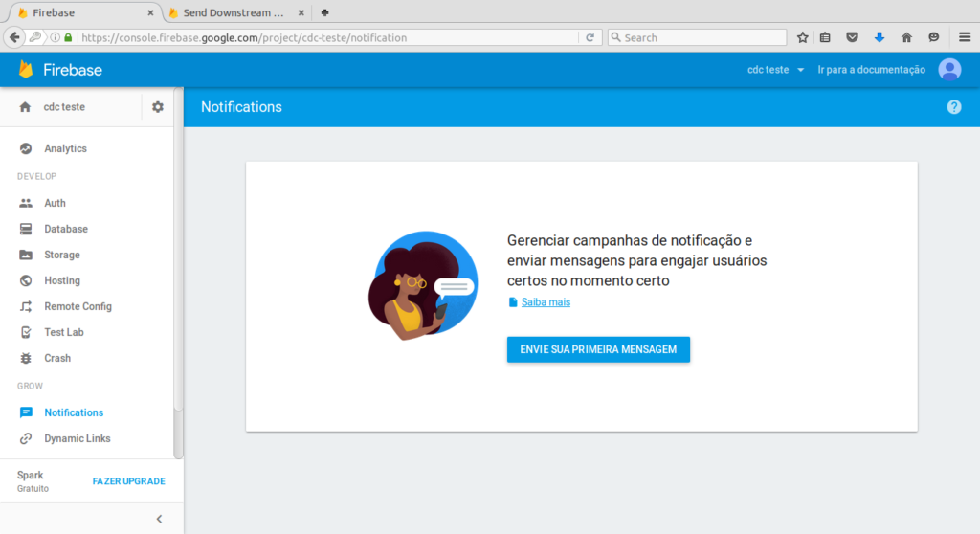Click the document icon beside Saiba mais
The width and height of the screenshot is (980, 534).
point(513,302)
